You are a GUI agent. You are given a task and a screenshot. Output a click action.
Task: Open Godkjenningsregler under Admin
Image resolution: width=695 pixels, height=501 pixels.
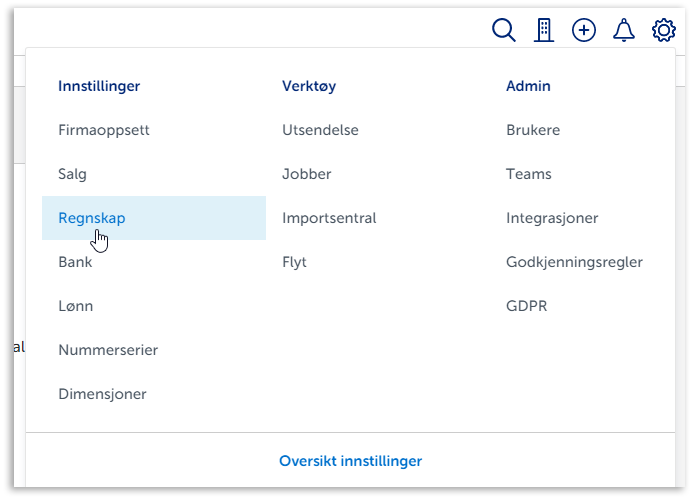tap(574, 262)
